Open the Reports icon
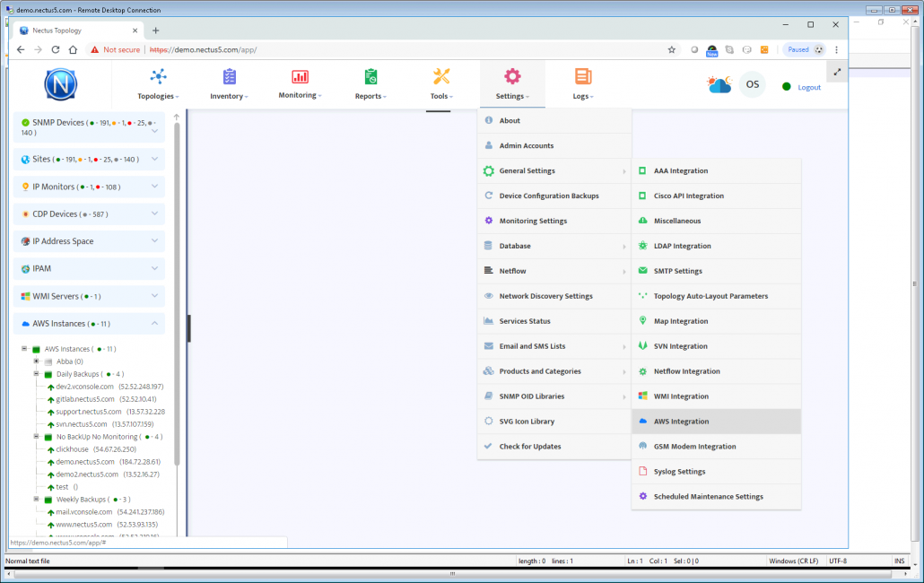Image resolution: width=924 pixels, height=583 pixels. (x=370, y=76)
